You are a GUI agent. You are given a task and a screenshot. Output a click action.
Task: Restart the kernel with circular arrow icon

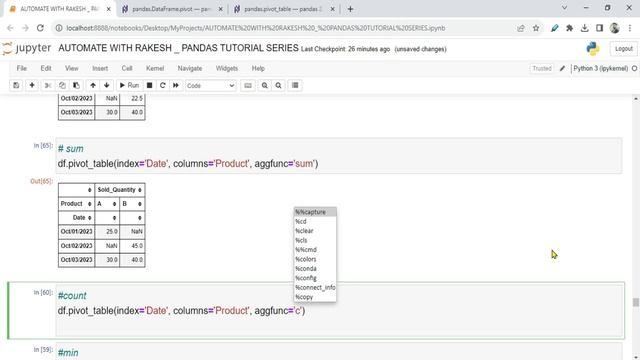pyautogui.click(x=162, y=85)
